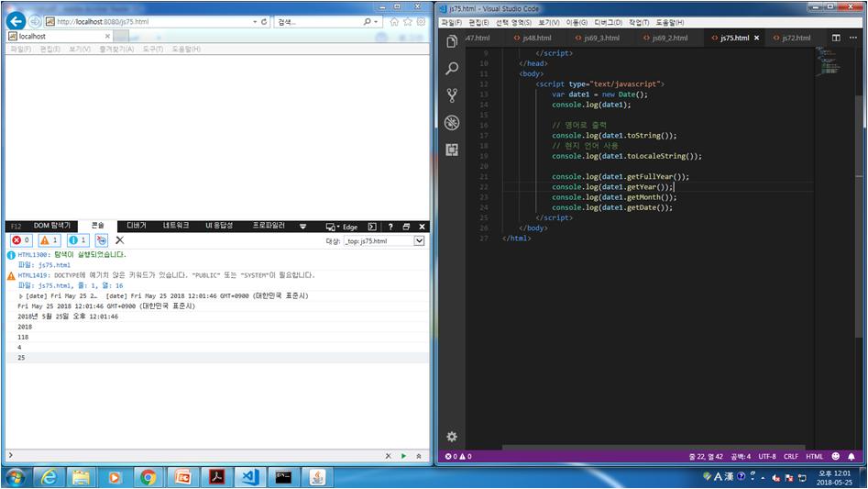This screenshot has height=489, width=868.
Task: Click the search magnifier in IE search box
Action: [367, 22]
